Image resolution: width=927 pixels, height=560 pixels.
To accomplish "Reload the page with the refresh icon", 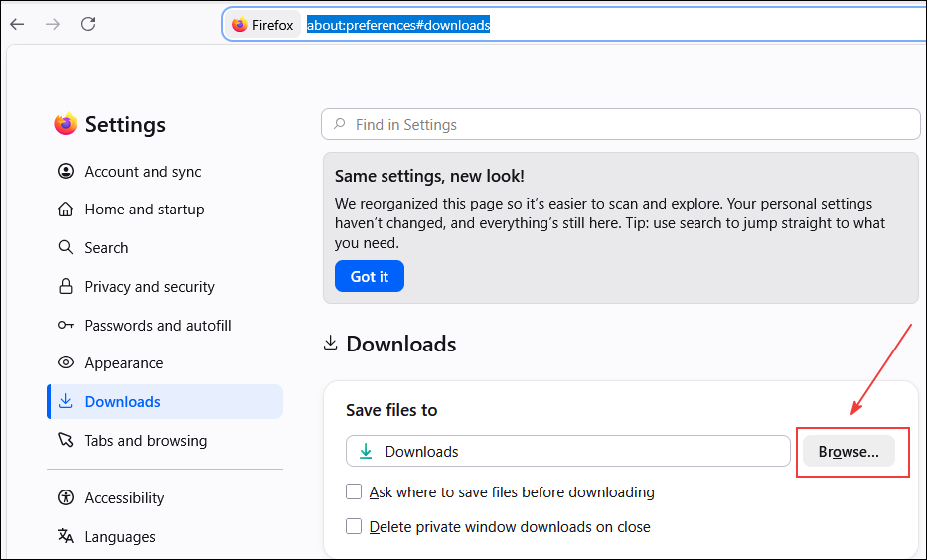I will pos(88,24).
